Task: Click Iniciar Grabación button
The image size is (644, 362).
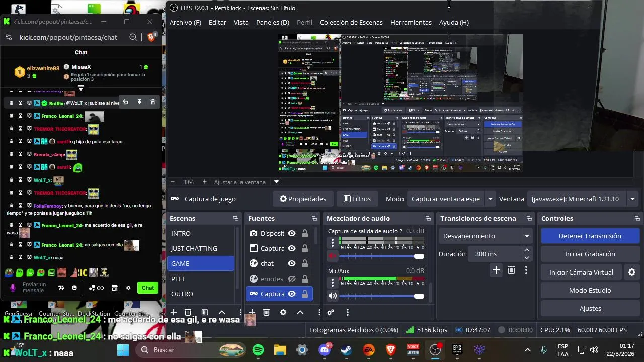Action: [x=590, y=254]
